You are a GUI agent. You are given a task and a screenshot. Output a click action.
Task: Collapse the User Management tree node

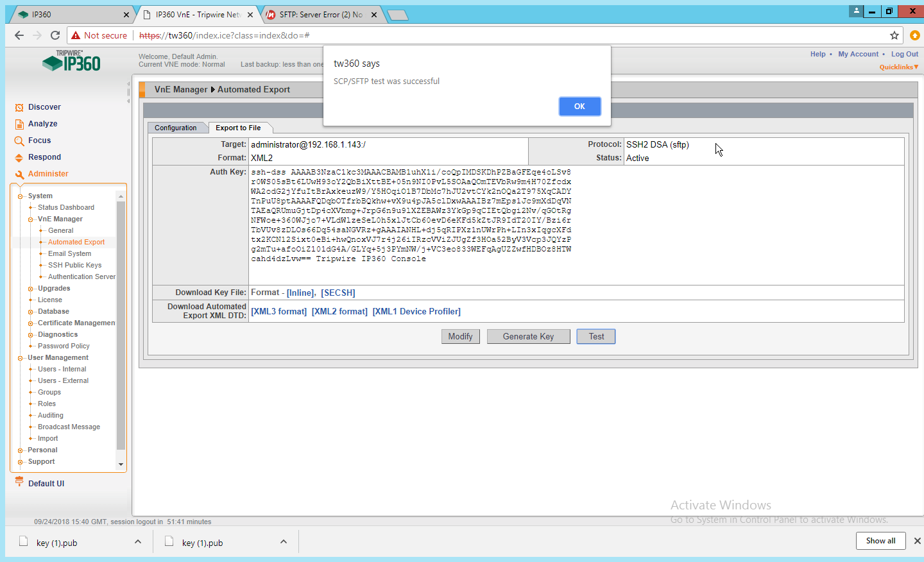click(21, 358)
